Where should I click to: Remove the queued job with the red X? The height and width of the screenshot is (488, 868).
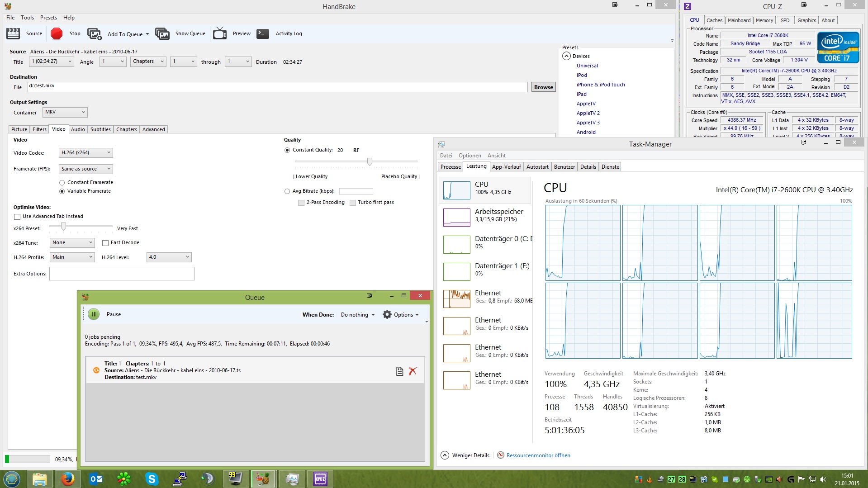pyautogui.click(x=413, y=371)
